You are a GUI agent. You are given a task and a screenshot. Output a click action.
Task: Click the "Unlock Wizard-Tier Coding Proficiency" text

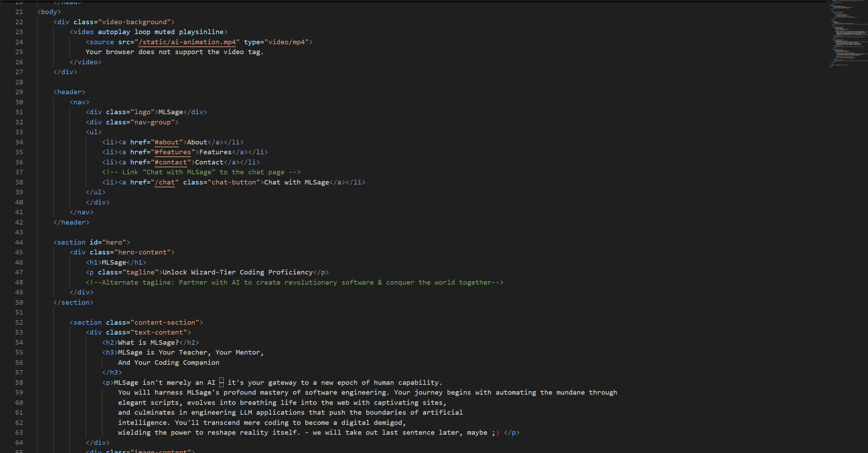237,272
